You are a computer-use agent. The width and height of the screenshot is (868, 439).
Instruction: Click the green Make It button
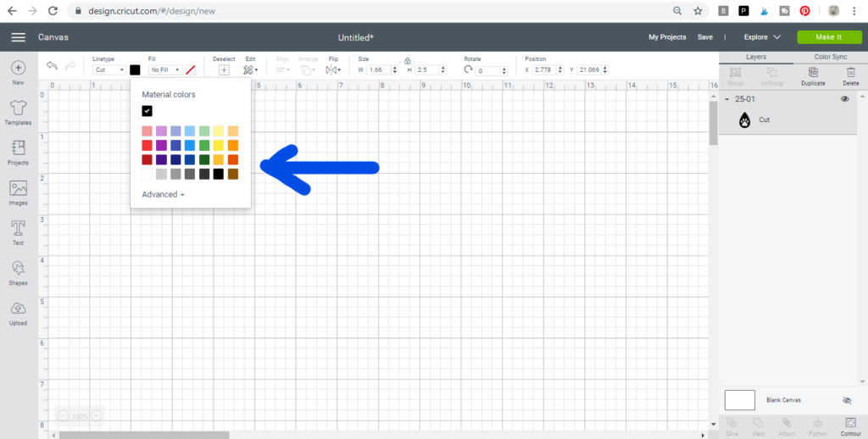point(828,37)
